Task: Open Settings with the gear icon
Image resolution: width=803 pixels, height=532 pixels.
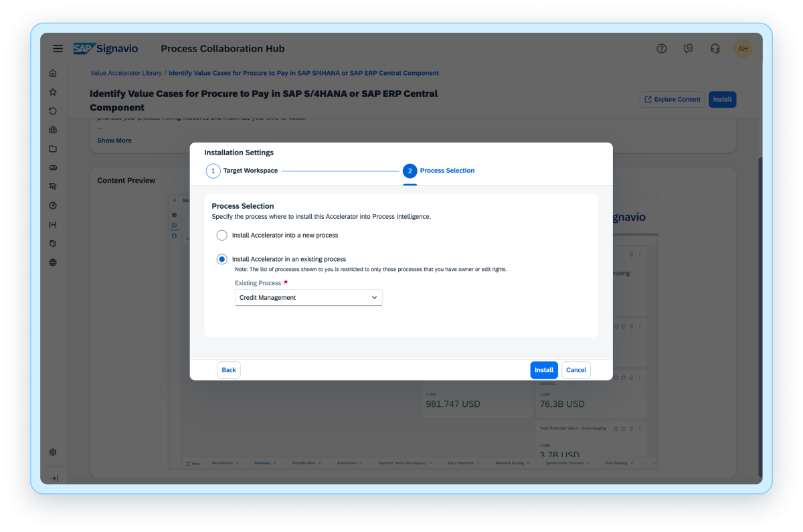Action: pyautogui.click(x=53, y=452)
